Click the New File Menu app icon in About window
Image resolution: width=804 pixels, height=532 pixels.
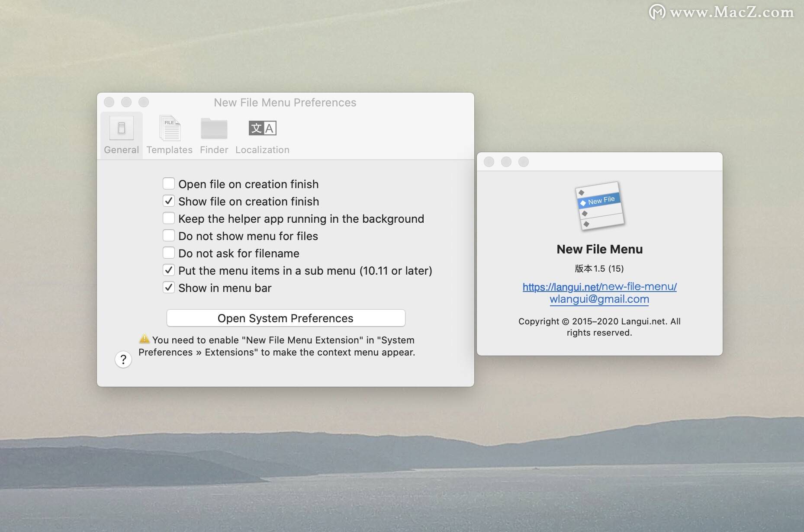(600, 206)
